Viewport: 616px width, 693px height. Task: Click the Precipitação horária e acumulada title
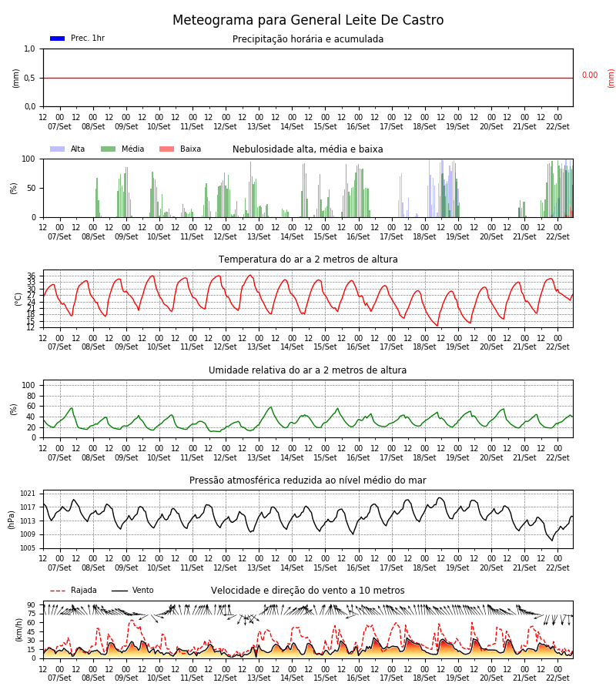308,39
